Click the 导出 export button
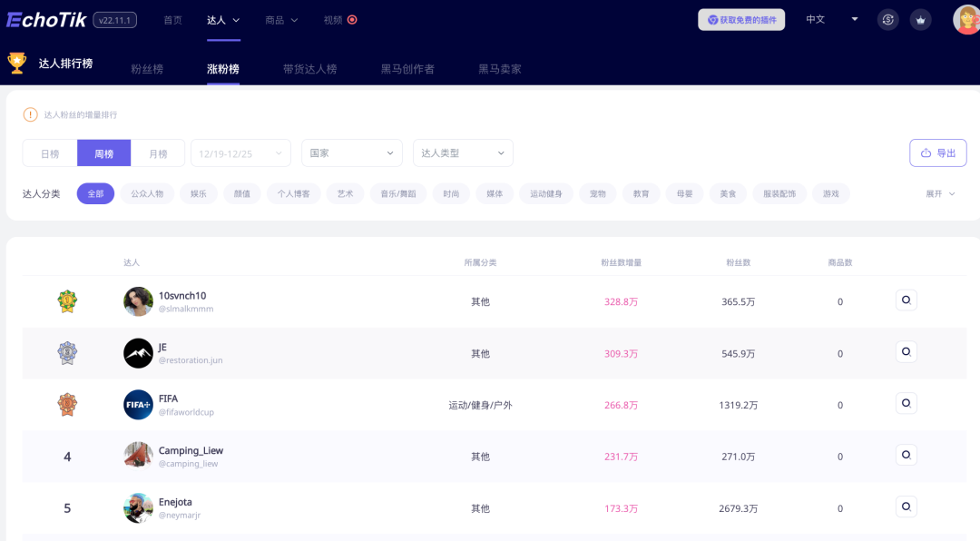 [x=938, y=153]
